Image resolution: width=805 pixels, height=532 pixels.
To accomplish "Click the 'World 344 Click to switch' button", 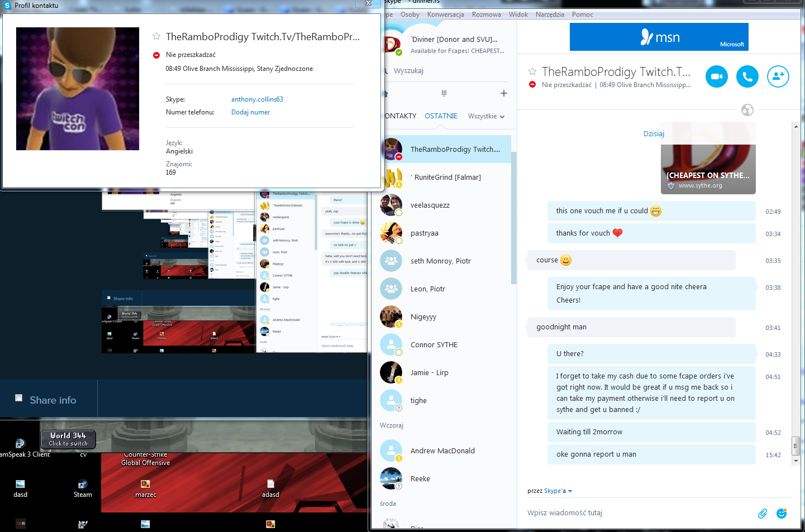I will tap(68, 439).
